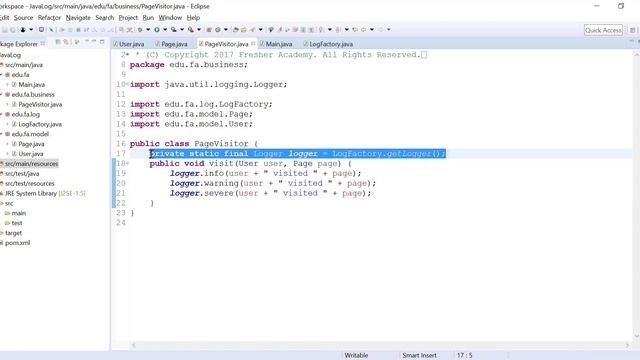Select src/test/java folder in tree
The height and width of the screenshot is (360, 640).
(x=22, y=173)
